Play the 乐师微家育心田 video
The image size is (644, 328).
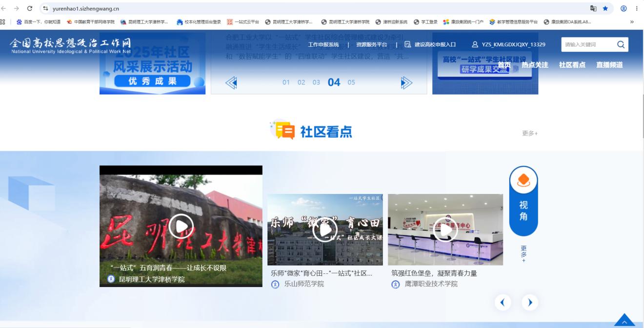pyautogui.click(x=325, y=230)
